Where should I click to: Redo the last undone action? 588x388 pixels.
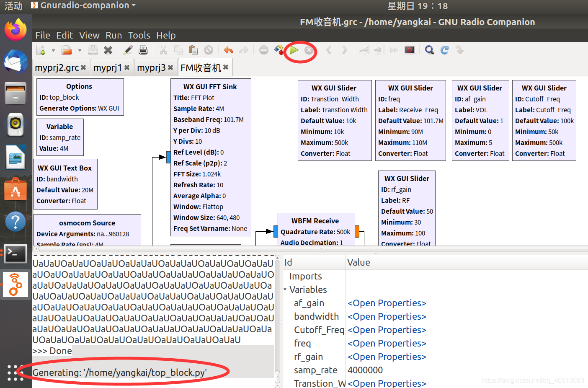pos(244,50)
